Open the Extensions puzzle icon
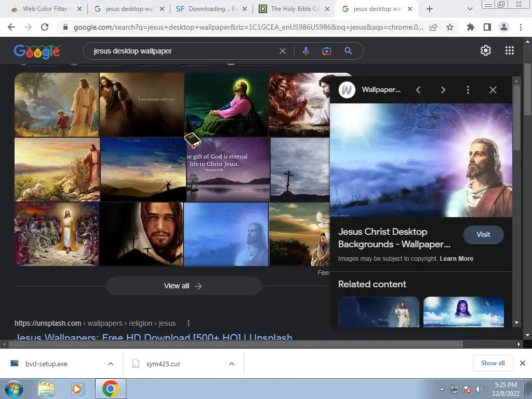The width and height of the screenshot is (532, 399). [x=471, y=27]
